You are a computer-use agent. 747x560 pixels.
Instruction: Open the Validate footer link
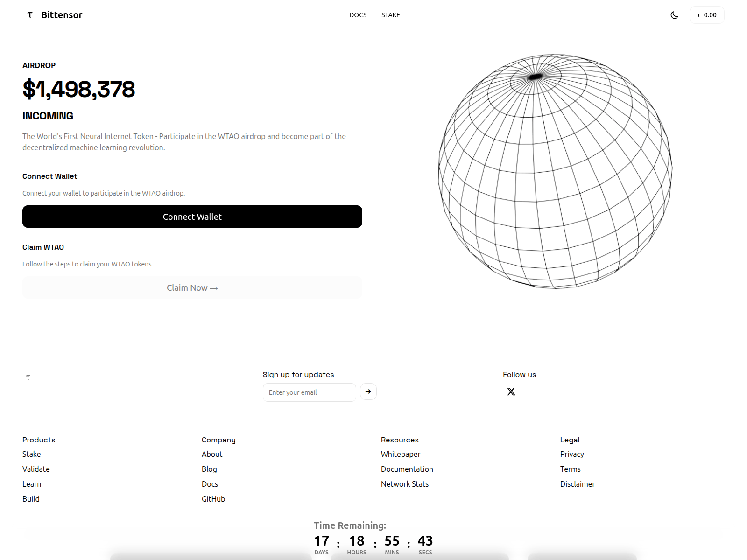36,469
